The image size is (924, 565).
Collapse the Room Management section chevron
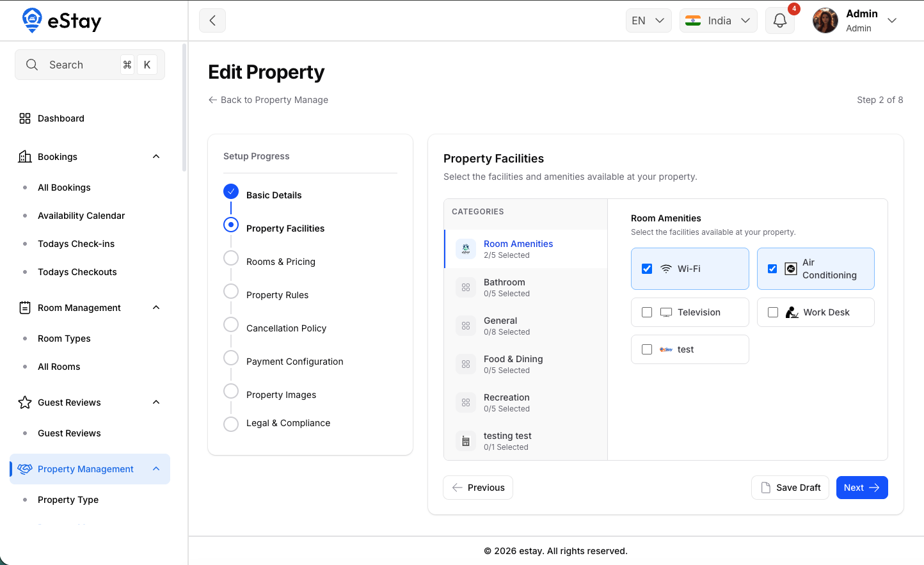156,308
